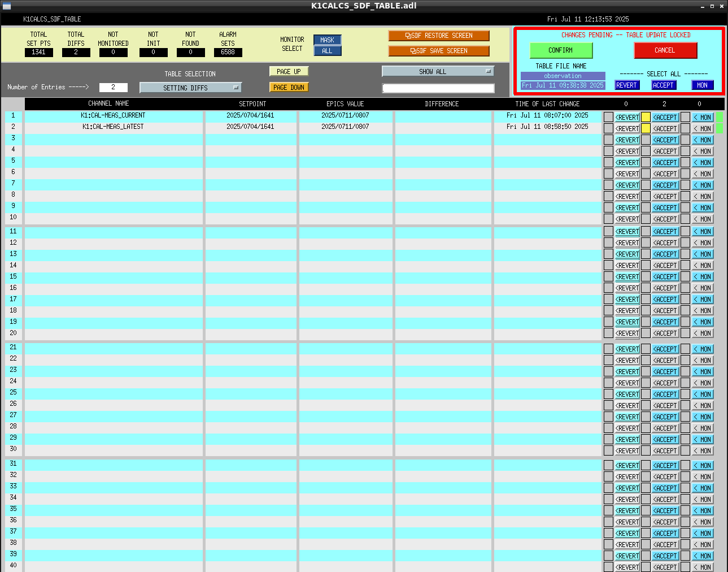The height and width of the screenshot is (572, 728).
Task: Click < MON button for row 2
Action: 703,128
